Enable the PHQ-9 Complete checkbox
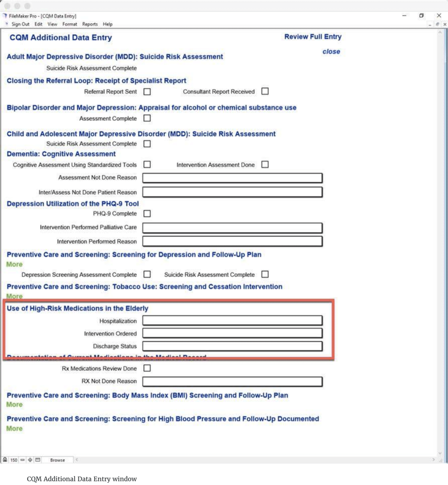The image size is (448, 485). click(x=147, y=214)
